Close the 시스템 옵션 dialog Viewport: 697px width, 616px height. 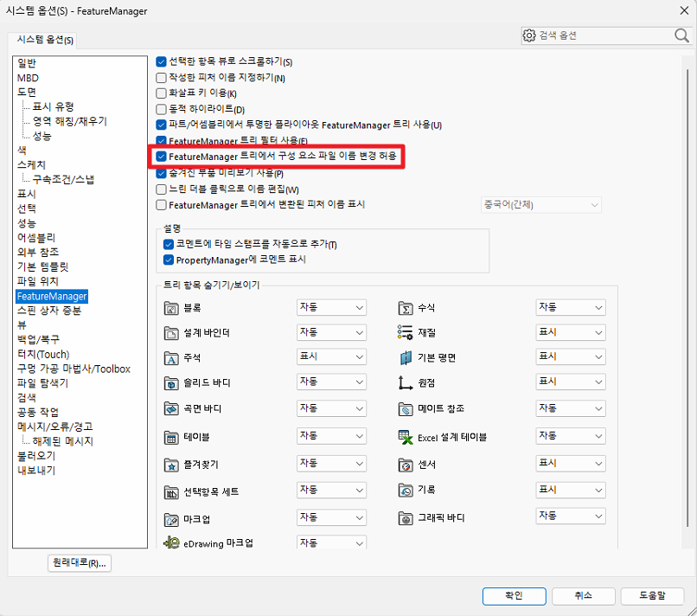[684, 10]
